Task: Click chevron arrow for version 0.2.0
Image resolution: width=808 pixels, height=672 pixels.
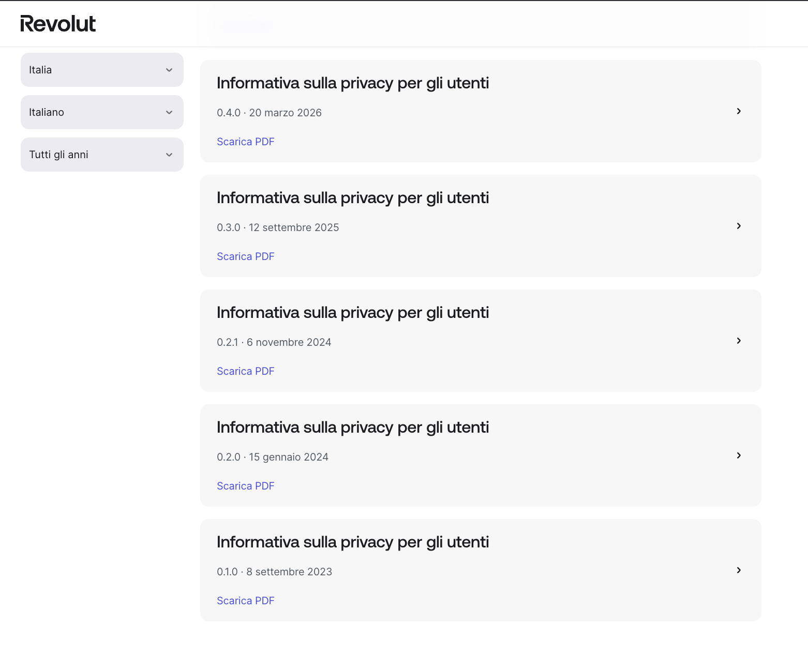Action: (x=739, y=455)
